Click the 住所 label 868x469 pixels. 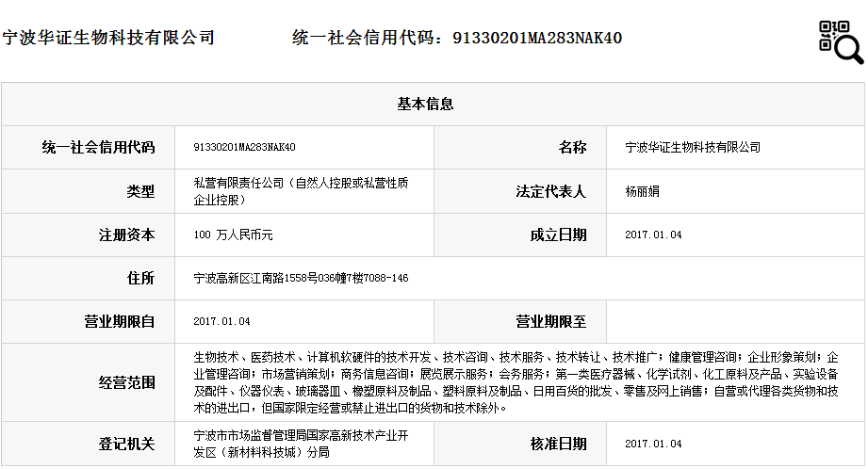pyautogui.click(x=140, y=278)
